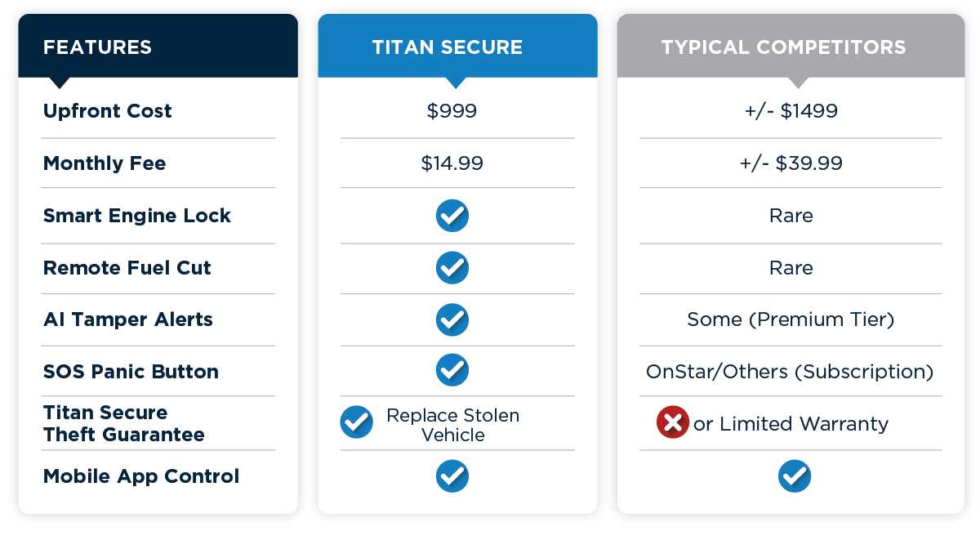Click Titan Secure SOS Panic Button checkmark
Screen dimensions: 980x536
point(452,370)
